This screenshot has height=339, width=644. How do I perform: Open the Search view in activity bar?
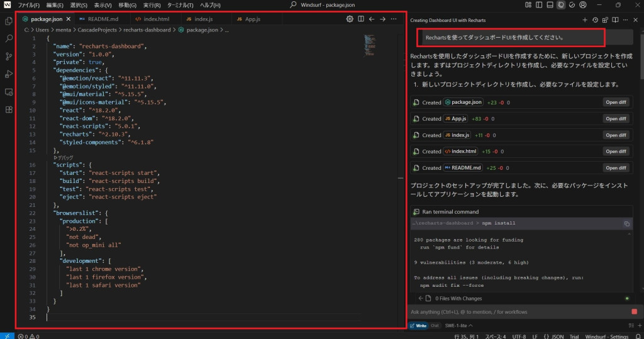[9, 38]
